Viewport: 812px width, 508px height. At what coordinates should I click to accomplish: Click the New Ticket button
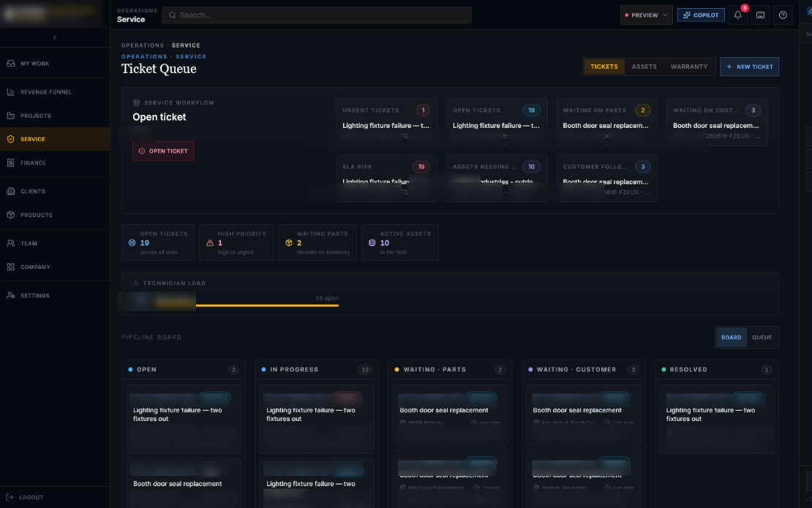749,67
